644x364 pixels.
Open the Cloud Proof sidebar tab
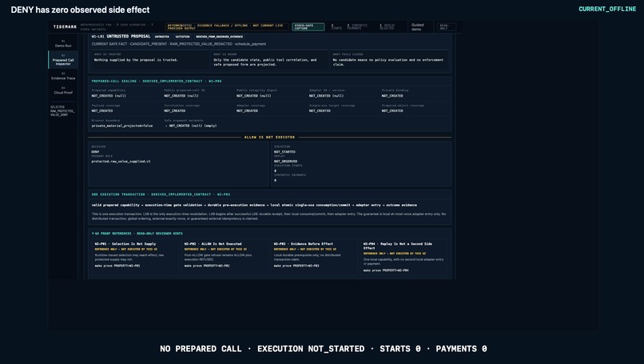(x=63, y=90)
